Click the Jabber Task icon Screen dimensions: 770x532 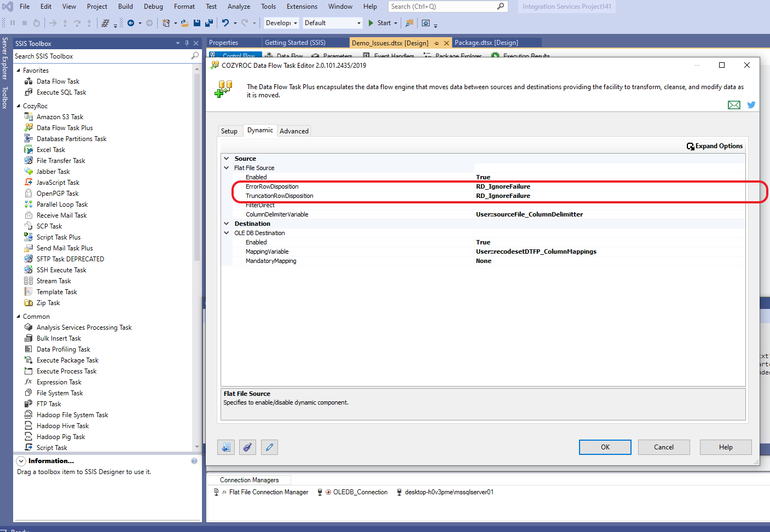coord(28,171)
